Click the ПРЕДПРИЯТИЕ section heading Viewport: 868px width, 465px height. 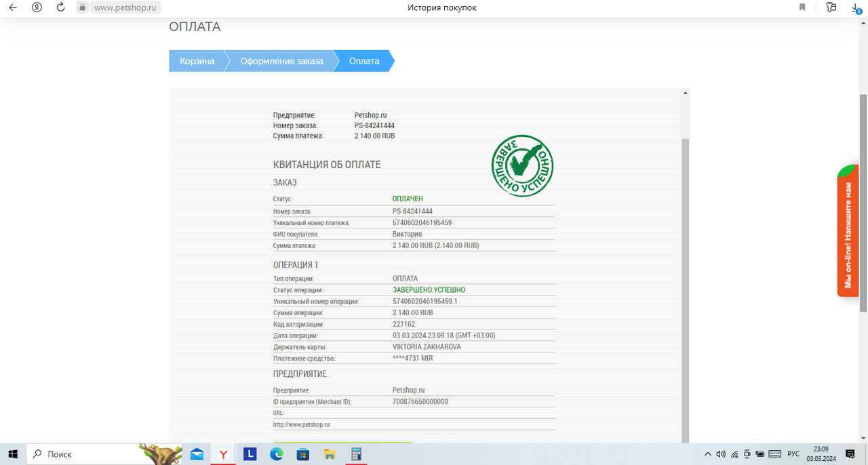coord(300,374)
